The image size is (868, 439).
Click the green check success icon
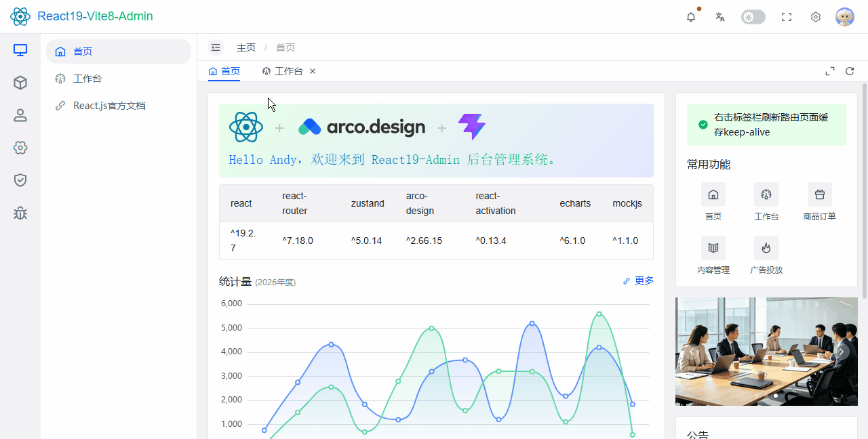pos(703,125)
